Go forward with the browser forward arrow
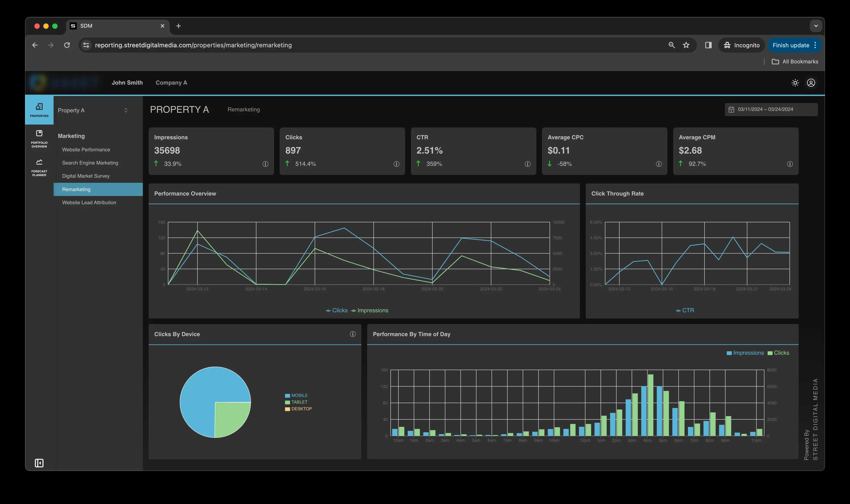Viewport: 850px width, 504px height. pyautogui.click(x=51, y=45)
